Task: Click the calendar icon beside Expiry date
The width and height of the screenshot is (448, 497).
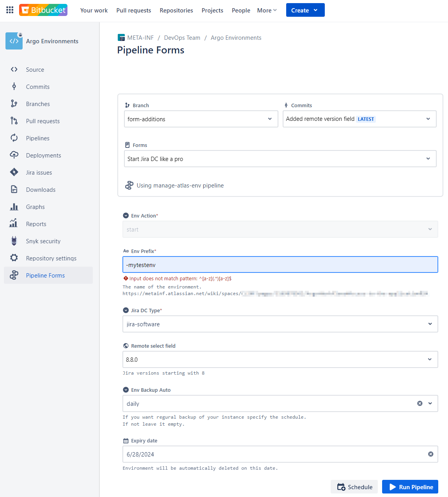Action: 126,441
